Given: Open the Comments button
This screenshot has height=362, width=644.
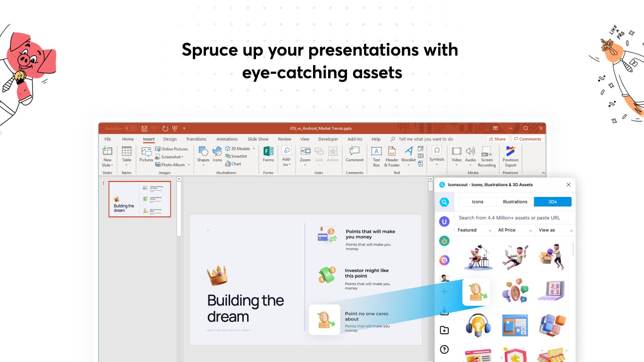Looking at the screenshot, I should point(528,139).
